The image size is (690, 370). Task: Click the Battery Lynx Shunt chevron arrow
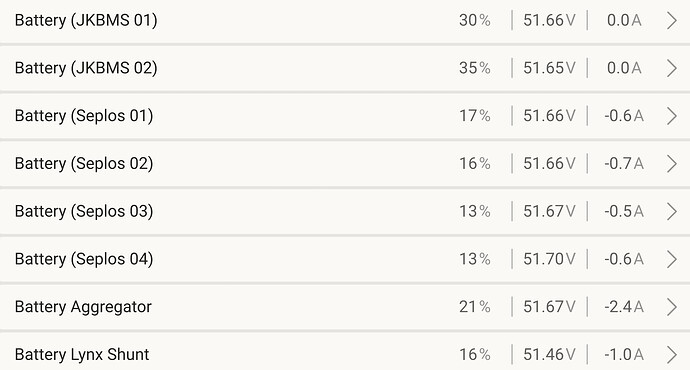pos(672,355)
